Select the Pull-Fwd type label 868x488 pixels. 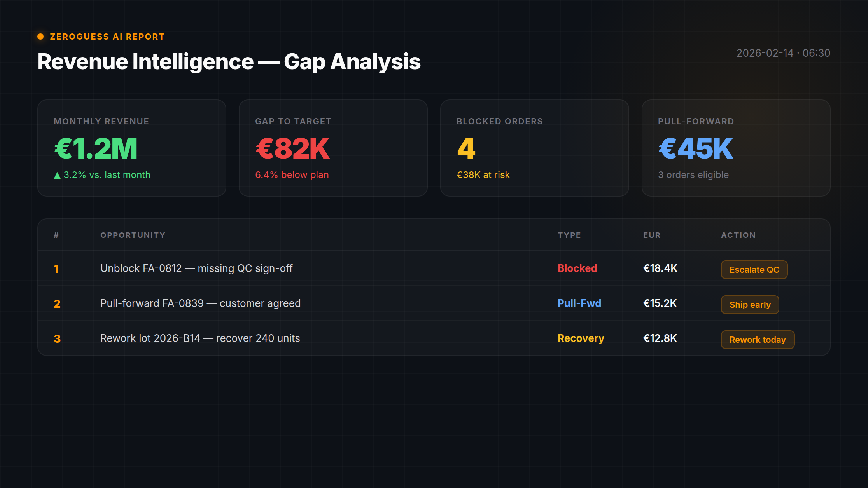click(x=579, y=303)
